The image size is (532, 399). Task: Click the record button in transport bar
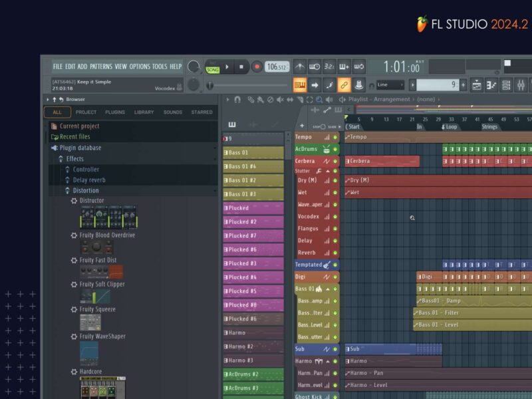(257, 66)
